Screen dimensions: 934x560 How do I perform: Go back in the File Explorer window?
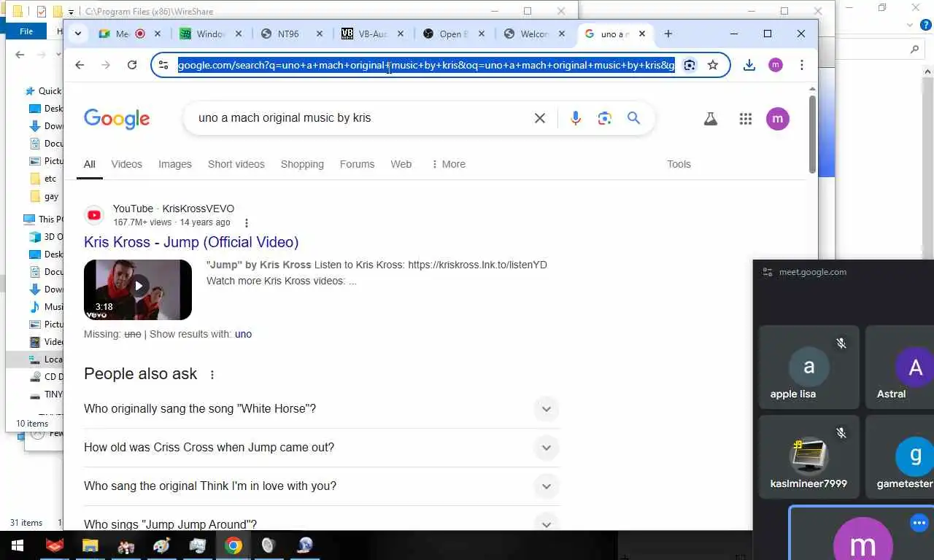[20, 55]
